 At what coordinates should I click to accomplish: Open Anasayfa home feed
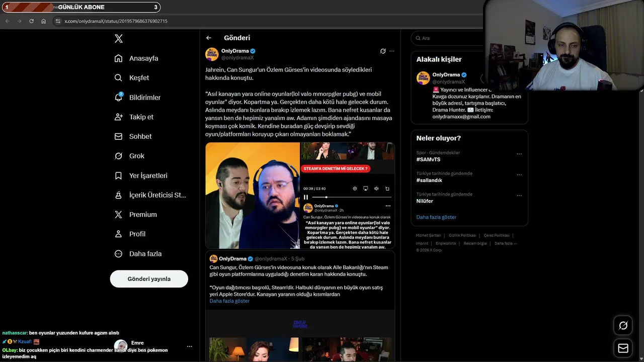click(136, 58)
